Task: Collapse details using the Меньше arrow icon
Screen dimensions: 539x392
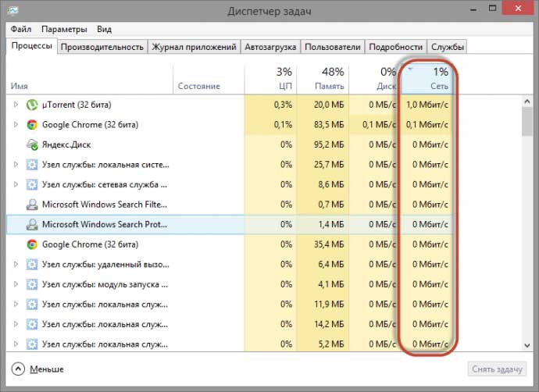Action: [18, 369]
